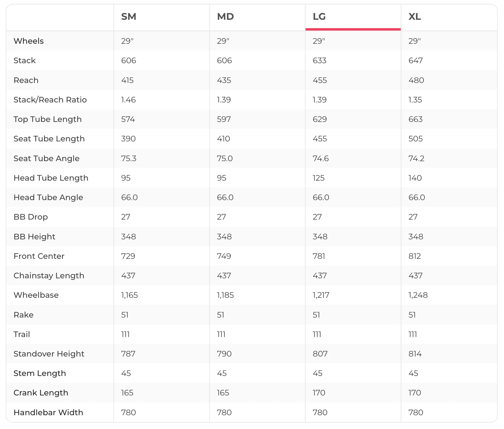Click the Stack row label

click(25, 61)
